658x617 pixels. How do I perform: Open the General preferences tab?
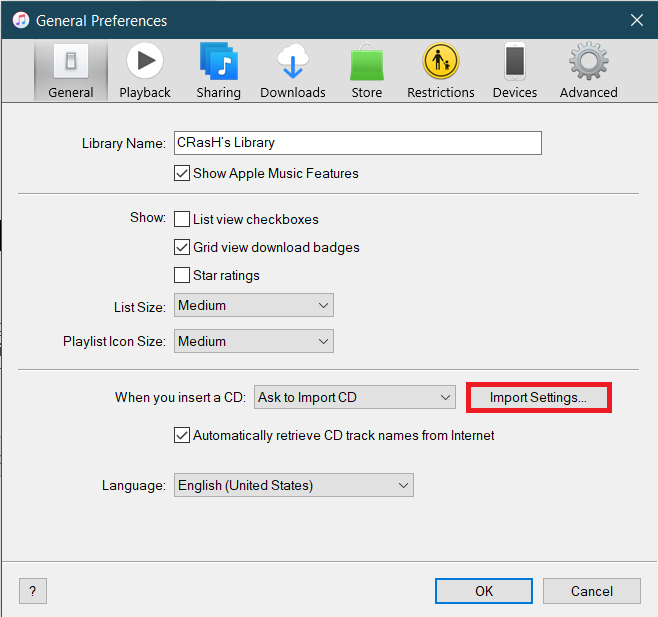70,71
